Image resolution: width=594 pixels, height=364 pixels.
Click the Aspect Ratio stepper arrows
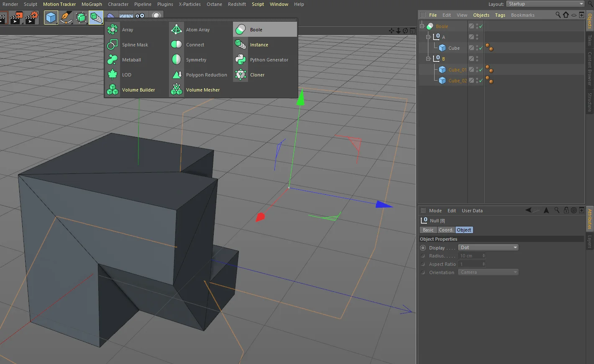pyautogui.click(x=484, y=264)
